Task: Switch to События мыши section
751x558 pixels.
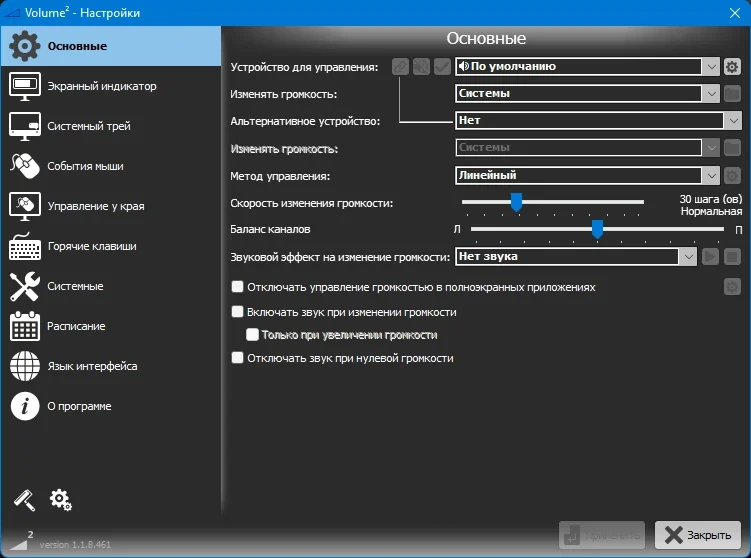Action: (x=111, y=166)
